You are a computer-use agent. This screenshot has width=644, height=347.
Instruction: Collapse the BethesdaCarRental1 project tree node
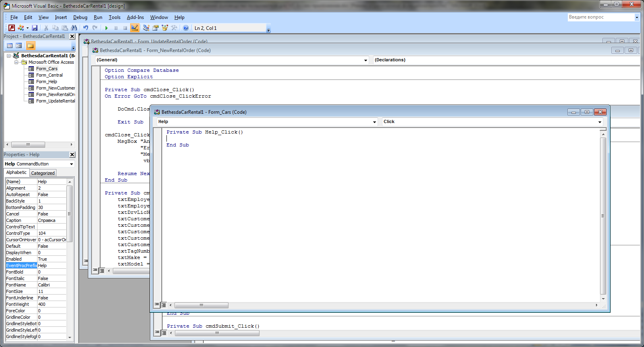point(8,56)
